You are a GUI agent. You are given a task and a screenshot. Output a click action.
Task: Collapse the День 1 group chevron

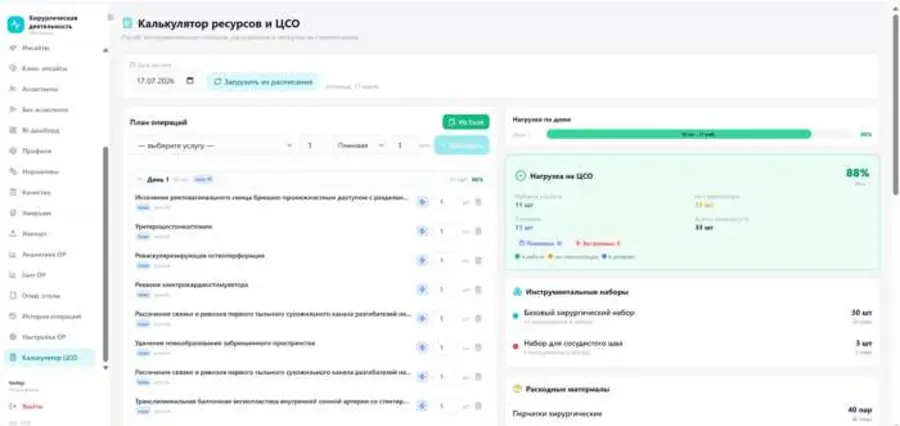(139, 180)
